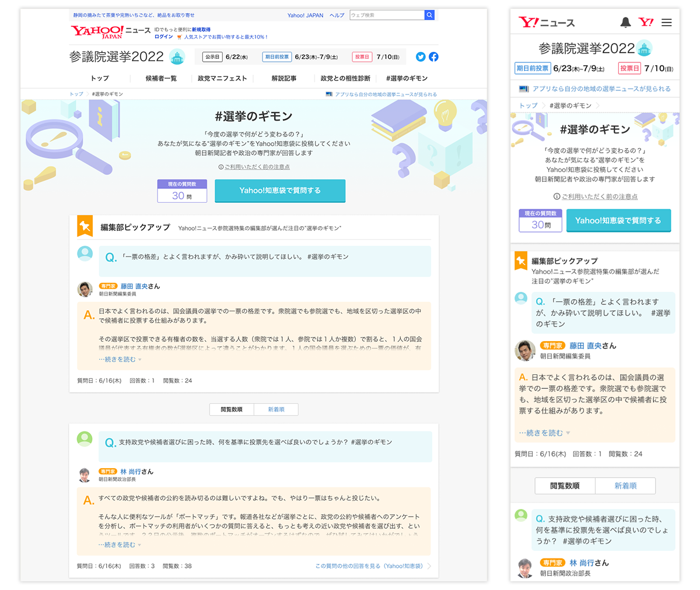The width and height of the screenshot is (700, 590).
Task: Open the hamburger menu in mobile view
Action: click(667, 22)
